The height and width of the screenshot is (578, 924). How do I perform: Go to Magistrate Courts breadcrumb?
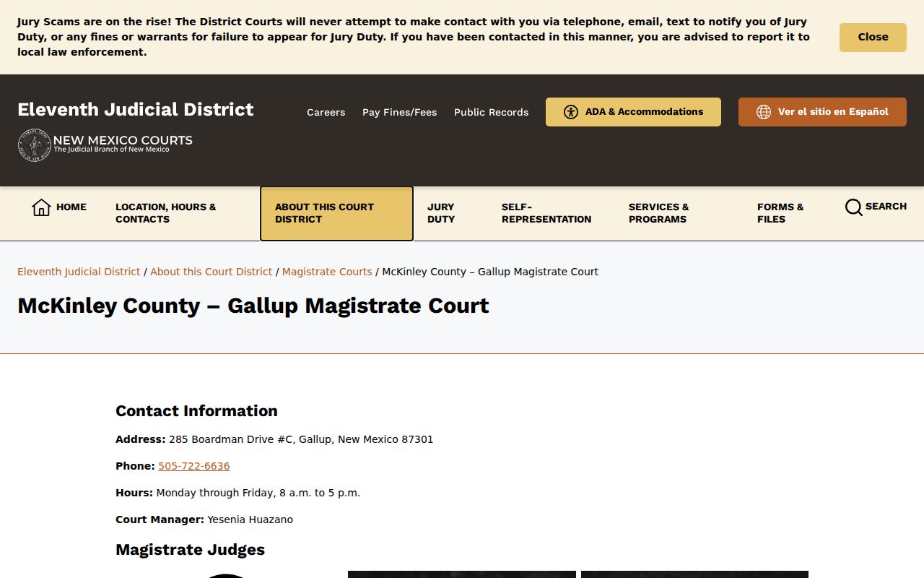pos(327,272)
